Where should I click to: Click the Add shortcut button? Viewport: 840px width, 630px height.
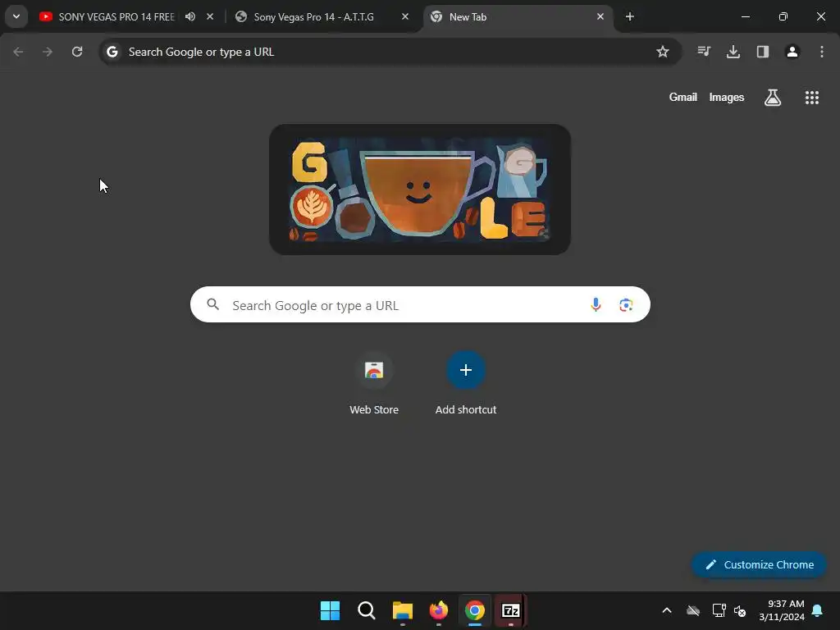(466, 383)
